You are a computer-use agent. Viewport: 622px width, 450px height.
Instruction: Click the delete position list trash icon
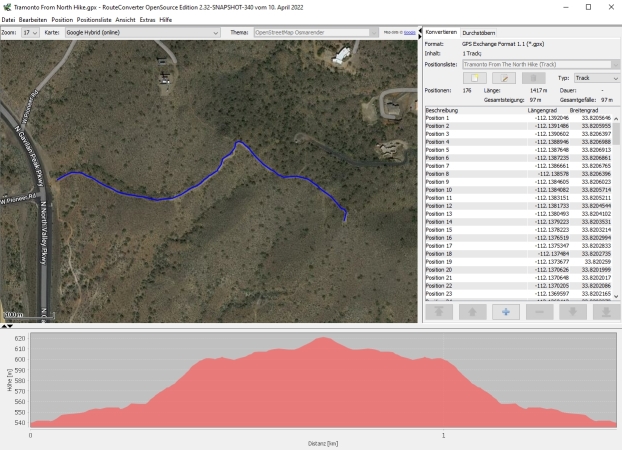click(534, 77)
